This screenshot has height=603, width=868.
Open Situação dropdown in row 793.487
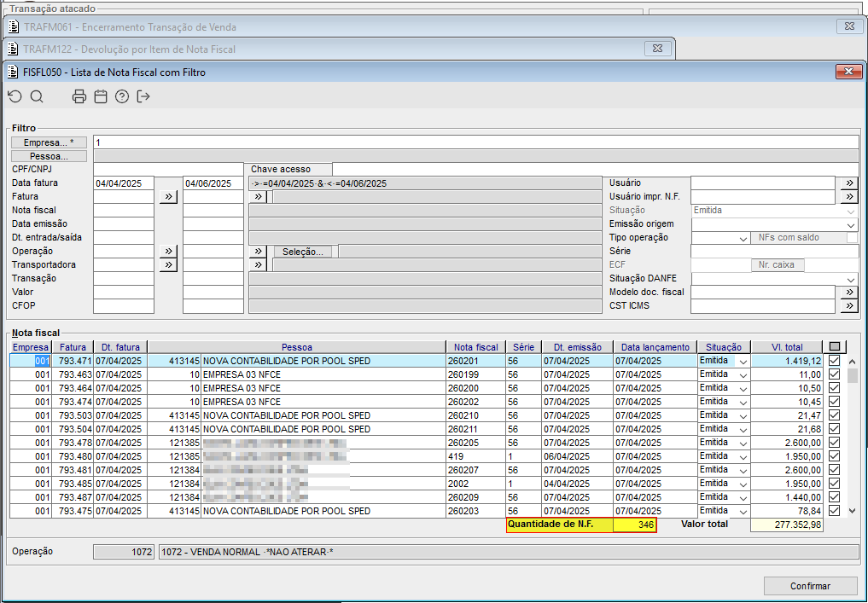click(743, 497)
